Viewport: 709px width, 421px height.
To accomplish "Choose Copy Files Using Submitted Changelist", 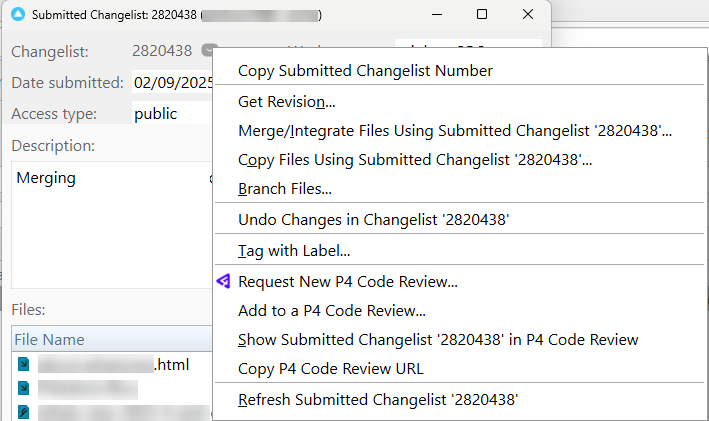I will (x=414, y=159).
